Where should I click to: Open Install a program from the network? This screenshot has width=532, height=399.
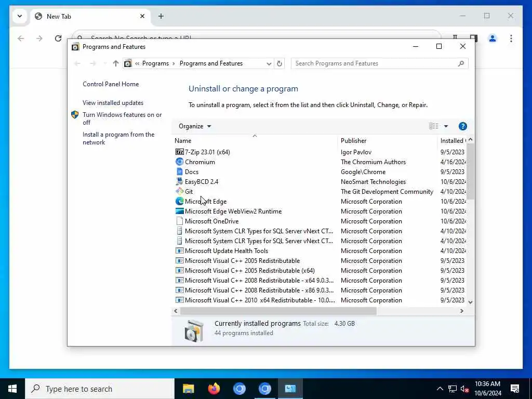(118, 138)
